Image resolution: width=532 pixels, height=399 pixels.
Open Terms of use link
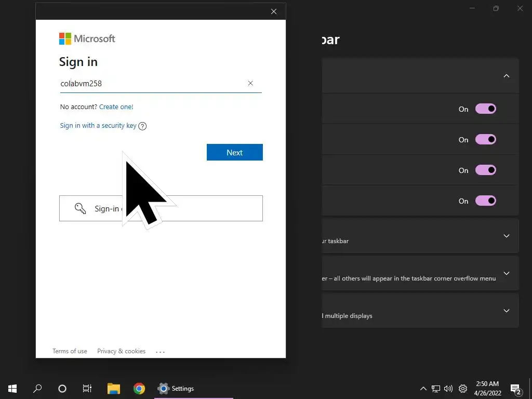pos(70,351)
